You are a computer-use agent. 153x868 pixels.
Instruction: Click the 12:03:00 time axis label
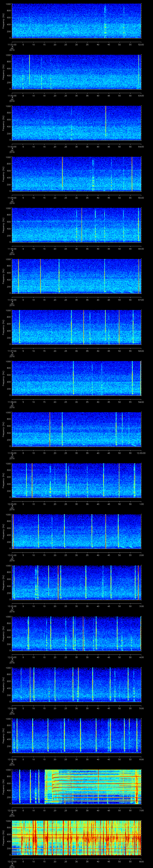[12, 657]
